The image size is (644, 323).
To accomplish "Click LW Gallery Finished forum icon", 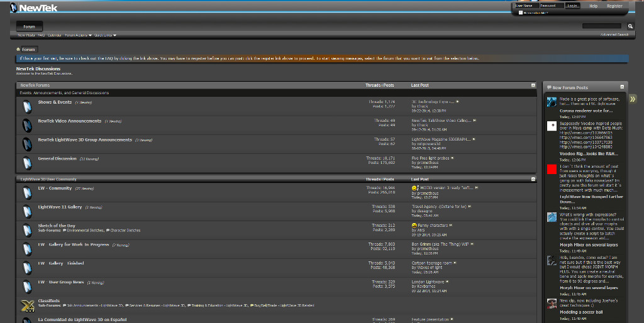I will click(27, 268).
